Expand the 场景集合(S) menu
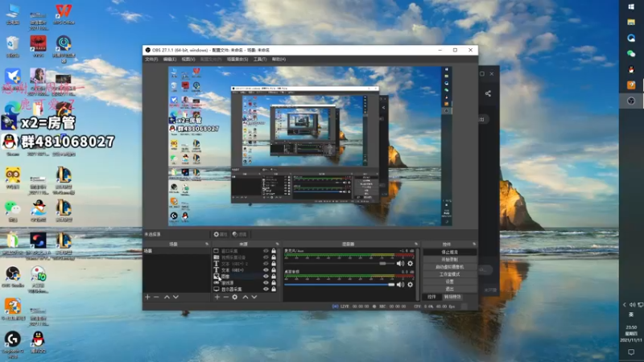The width and height of the screenshot is (644, 362). click(x=237, y=59)
